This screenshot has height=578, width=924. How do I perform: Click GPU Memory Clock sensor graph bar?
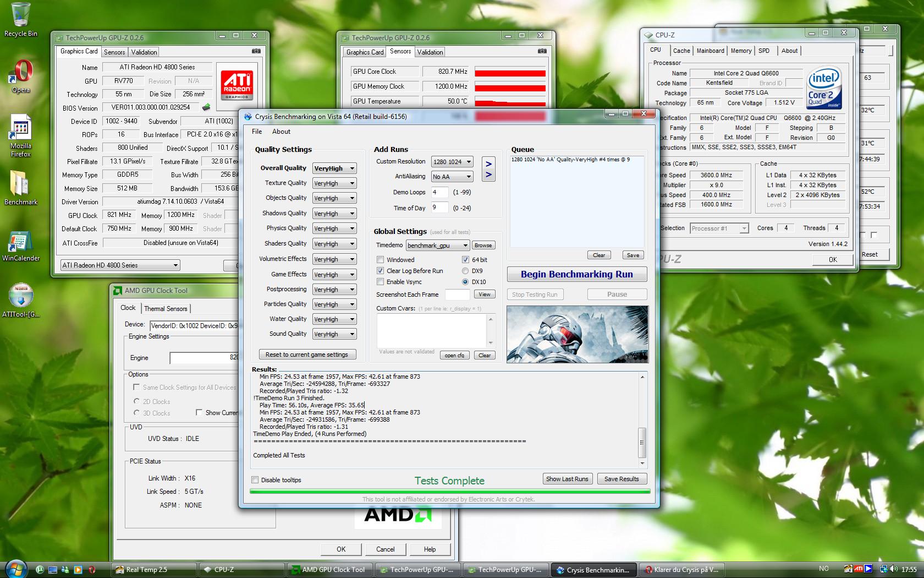[510, 87]
